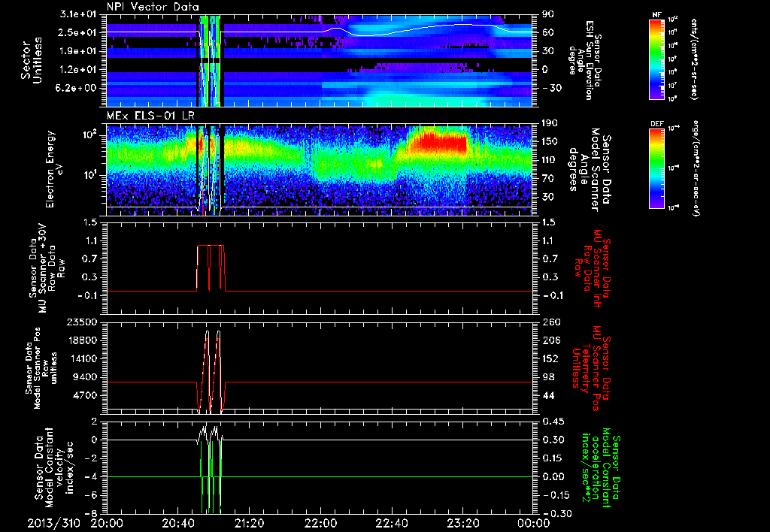Click the 150 scanner angle tick label
The height and width of the screenshot is (532, 770).
coord(550,141)
